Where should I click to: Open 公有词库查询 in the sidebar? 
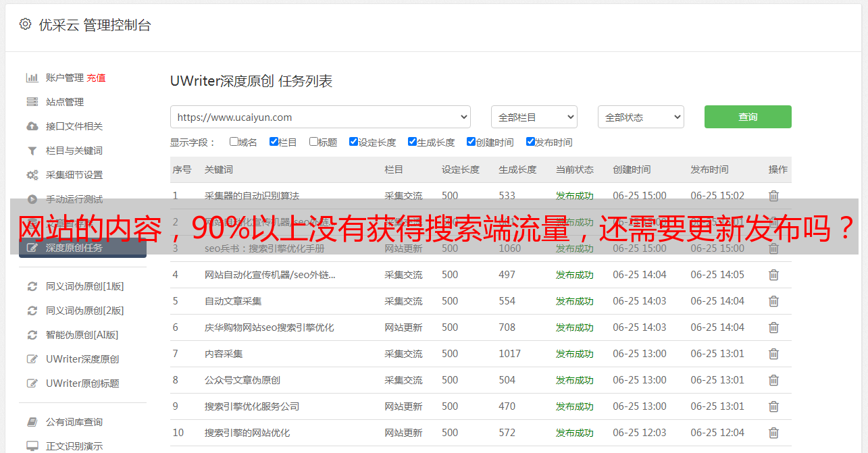(x=74, y=422)
